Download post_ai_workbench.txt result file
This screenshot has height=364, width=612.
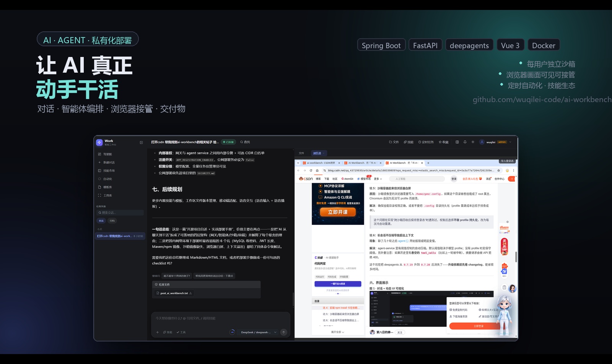point(190,293)
